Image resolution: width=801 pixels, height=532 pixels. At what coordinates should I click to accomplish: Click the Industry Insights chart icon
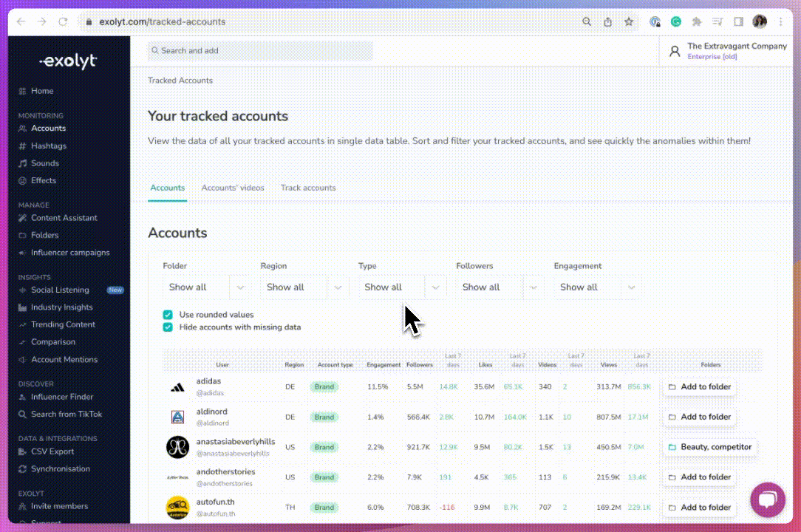(x=22, y=307)
